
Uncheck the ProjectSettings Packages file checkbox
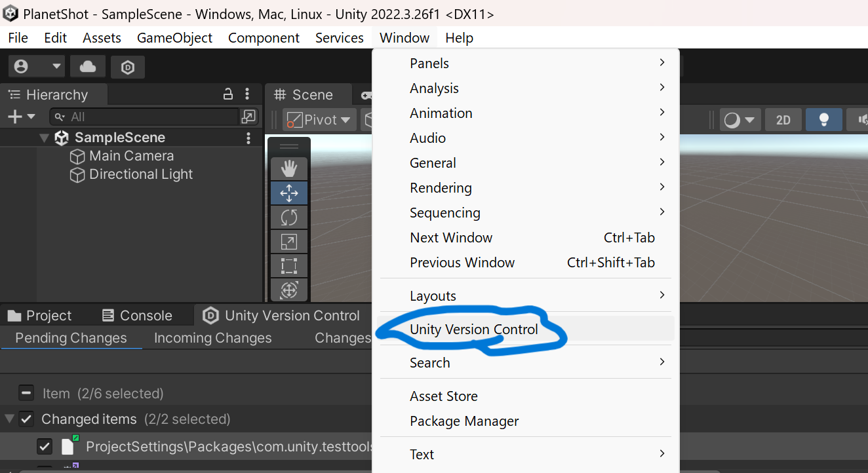(44, 447)
